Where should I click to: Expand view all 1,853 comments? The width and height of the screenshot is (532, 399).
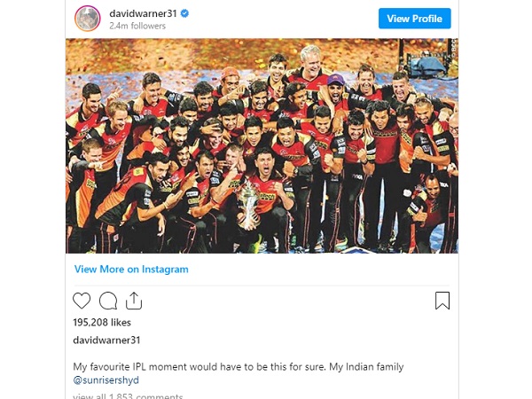(128, 396)
